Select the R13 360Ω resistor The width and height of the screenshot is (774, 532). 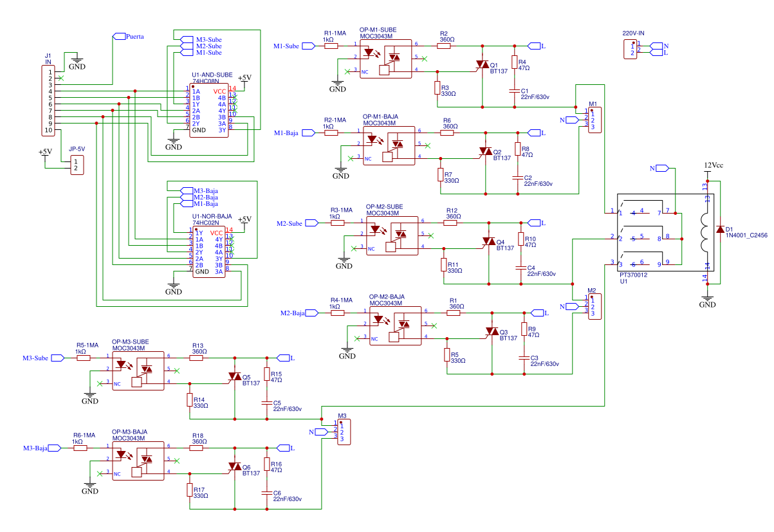click(196, 357)
